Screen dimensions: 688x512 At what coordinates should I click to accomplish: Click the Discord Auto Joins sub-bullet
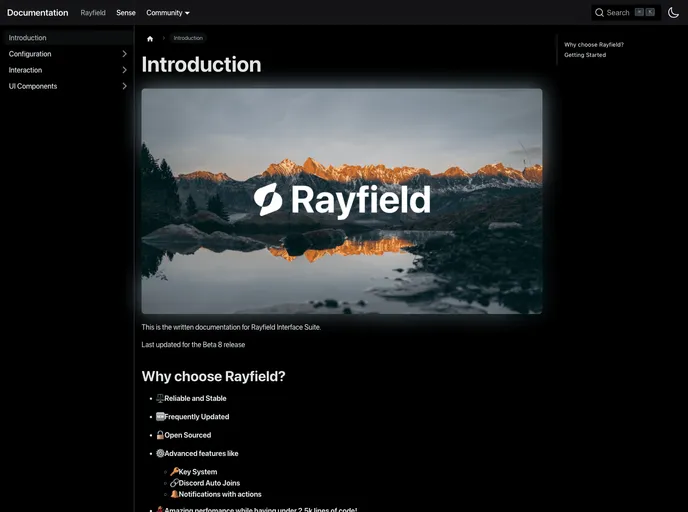[209, 483]
